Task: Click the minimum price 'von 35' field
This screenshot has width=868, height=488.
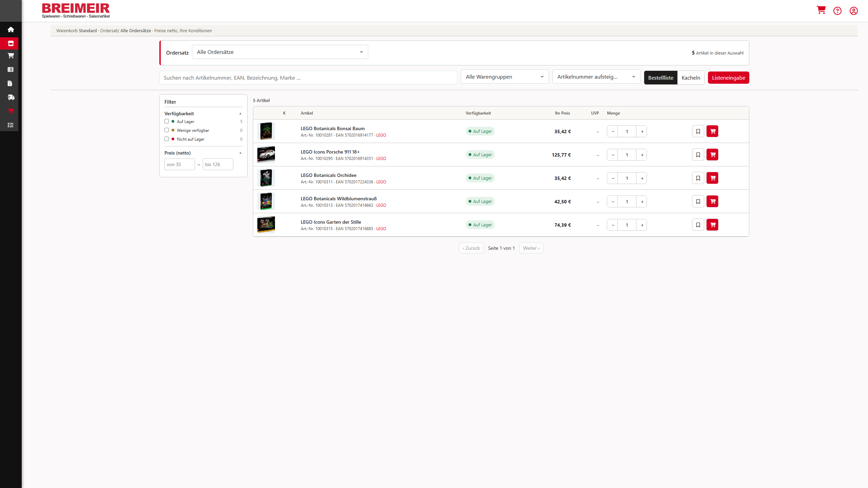Action: click(180, 164)
